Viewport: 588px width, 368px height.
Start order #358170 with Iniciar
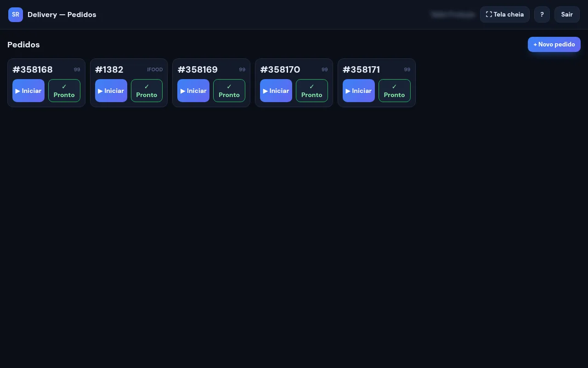coord(276,91)
